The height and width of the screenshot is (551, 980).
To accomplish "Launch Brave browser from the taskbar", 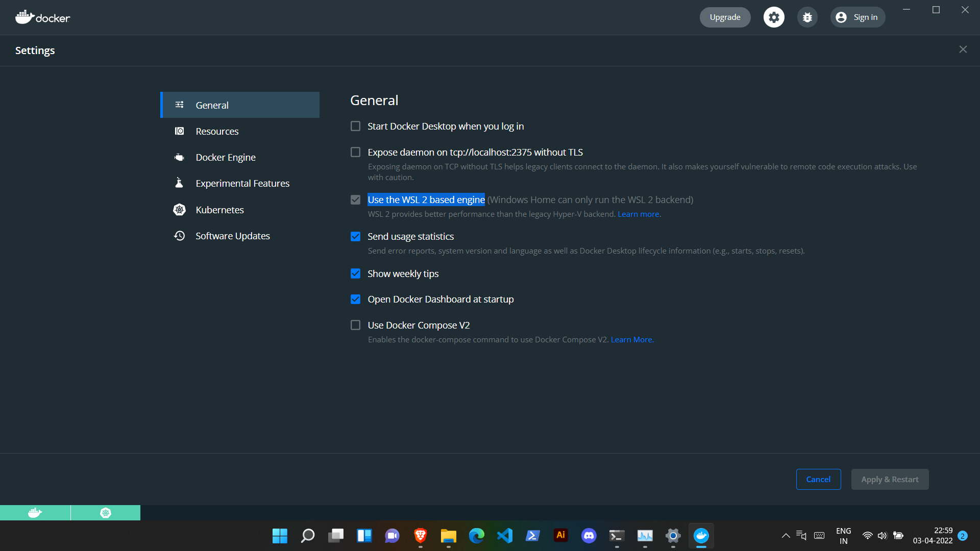I will pyautogui.click(x=420, y=536).
